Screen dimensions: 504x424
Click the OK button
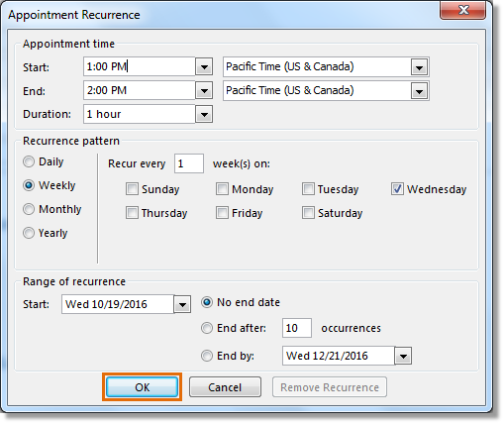(143, 387)
